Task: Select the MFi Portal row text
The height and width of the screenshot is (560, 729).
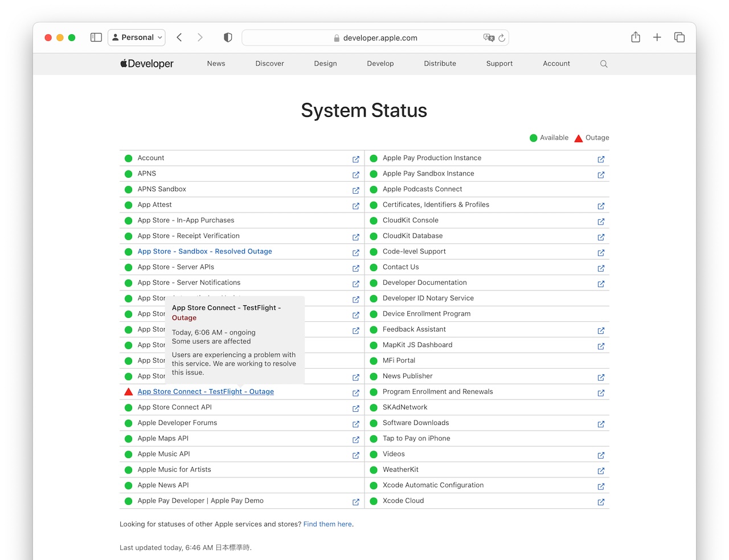Action: pyautogui.click(x=399, y=360)
